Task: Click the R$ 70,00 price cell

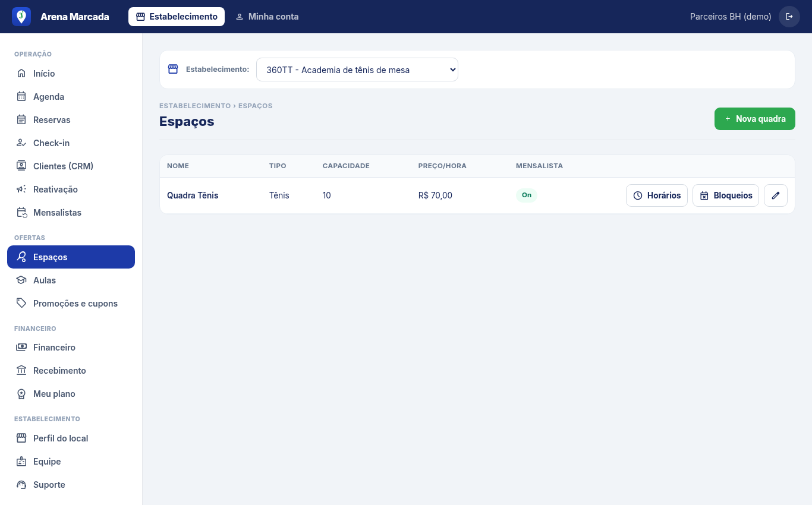Action: (x=435, y=195)
